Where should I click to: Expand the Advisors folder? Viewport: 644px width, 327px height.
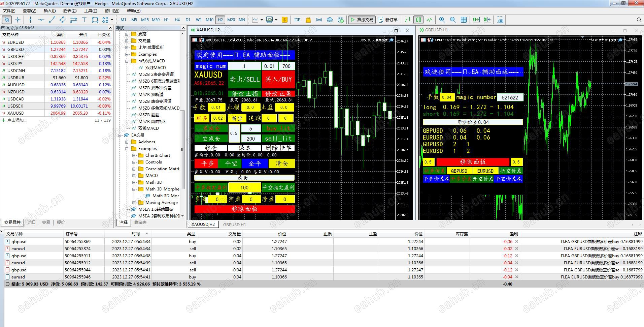[x=127, y=142]
